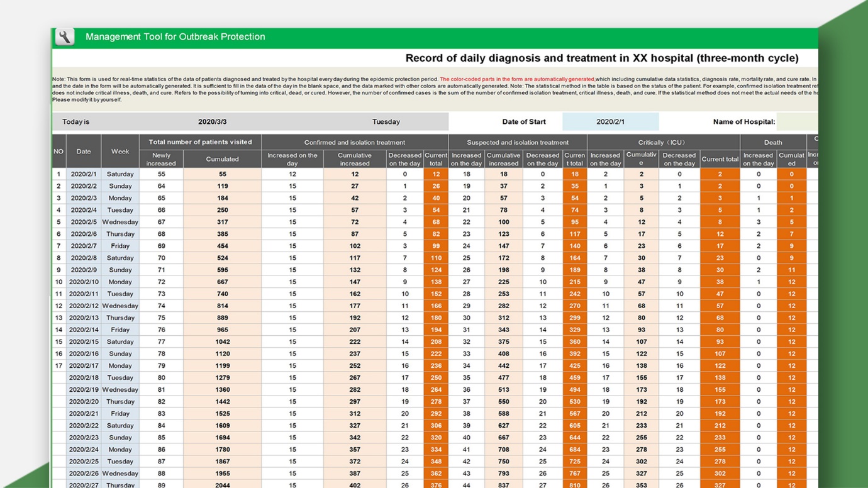
Task: Select the Newly increased cell with 89
Action: 161,485
